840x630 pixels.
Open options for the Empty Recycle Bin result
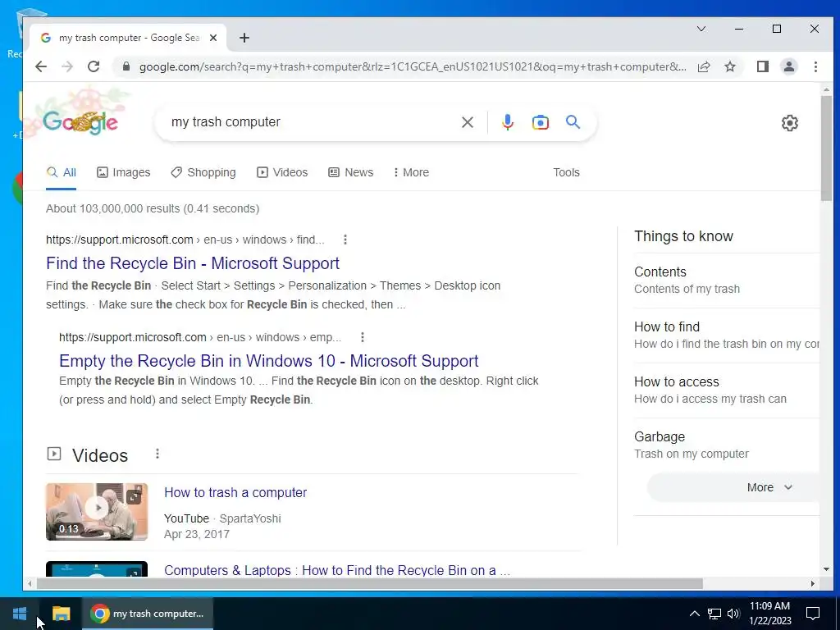tap(362, 337)
